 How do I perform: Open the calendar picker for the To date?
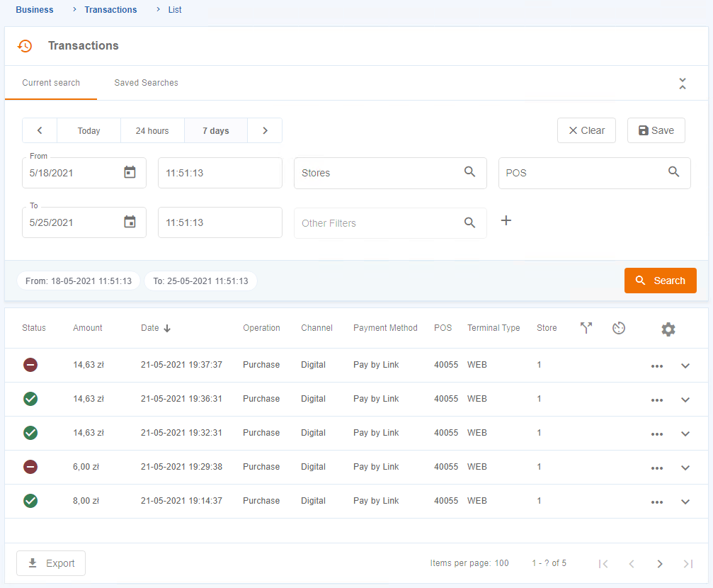[130, 222]
